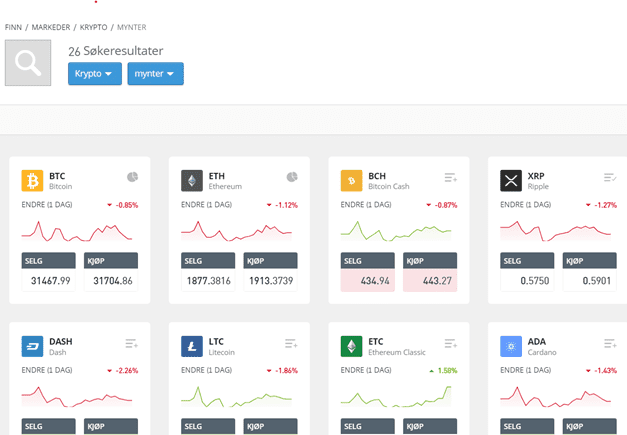
Task: Add DASH to watchlist icon
Action: [132, 343]
